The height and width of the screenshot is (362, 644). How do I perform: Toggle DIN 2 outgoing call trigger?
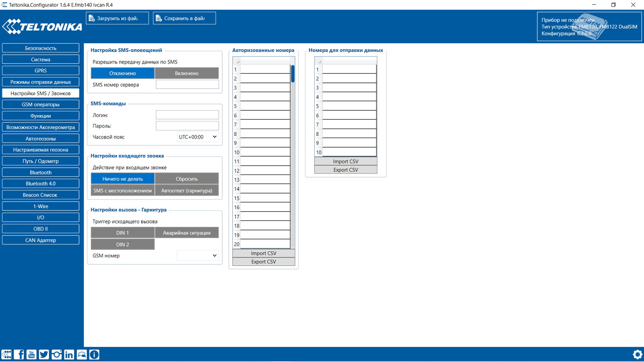pos(122,244)
